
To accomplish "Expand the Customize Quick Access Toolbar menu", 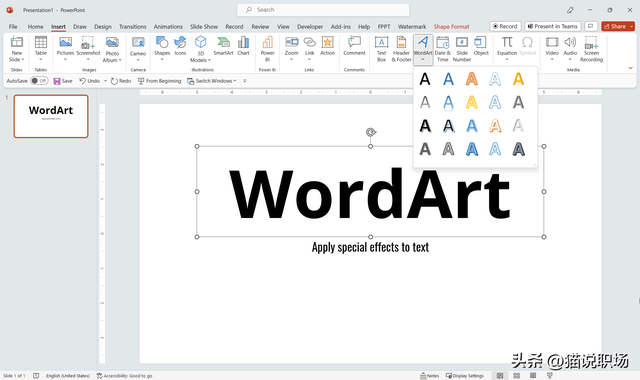I will pyautogui.click(x=244, y=81).
